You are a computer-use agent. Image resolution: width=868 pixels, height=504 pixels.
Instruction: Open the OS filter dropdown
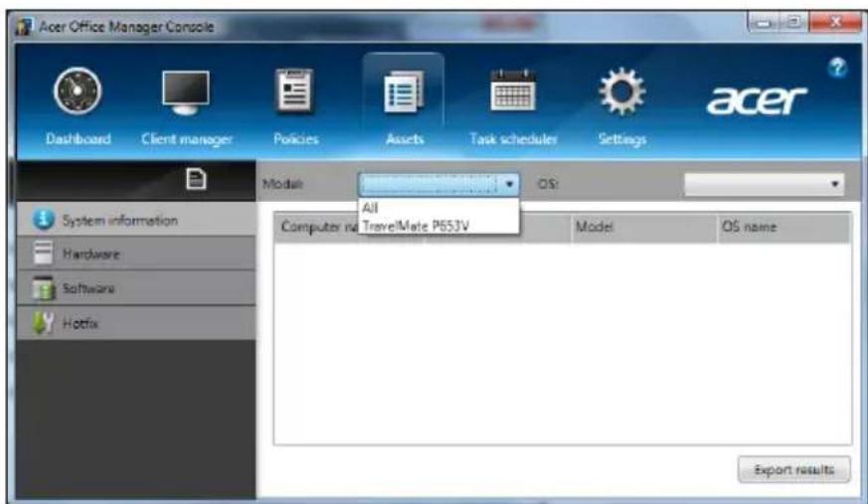[x=764, y=184]
